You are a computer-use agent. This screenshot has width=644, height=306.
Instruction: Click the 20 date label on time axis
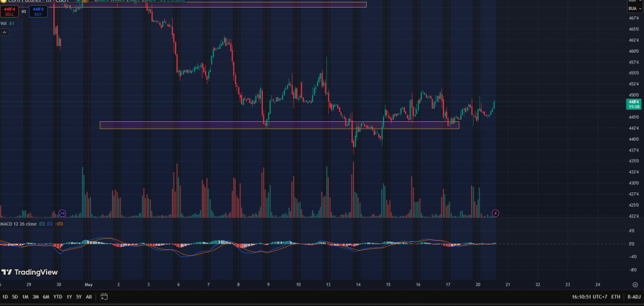tap(478, 284)
